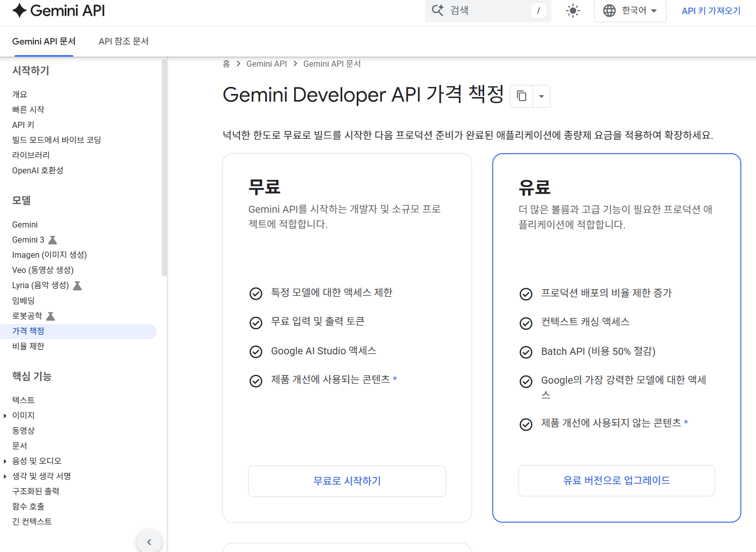Open 문서 sidebar item
Viewport: 756px width, 552px height.
tap(20, 446)
